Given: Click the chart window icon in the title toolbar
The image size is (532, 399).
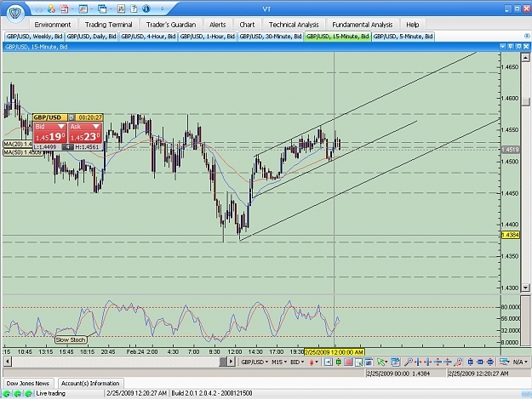Looking at the screenshot, I should (x=83, y=9).
